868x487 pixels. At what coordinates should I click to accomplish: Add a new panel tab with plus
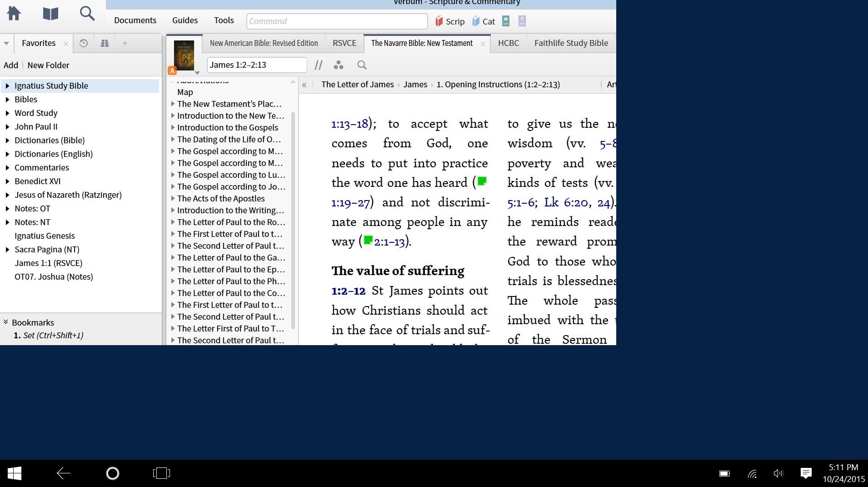(x=125, y=43)
